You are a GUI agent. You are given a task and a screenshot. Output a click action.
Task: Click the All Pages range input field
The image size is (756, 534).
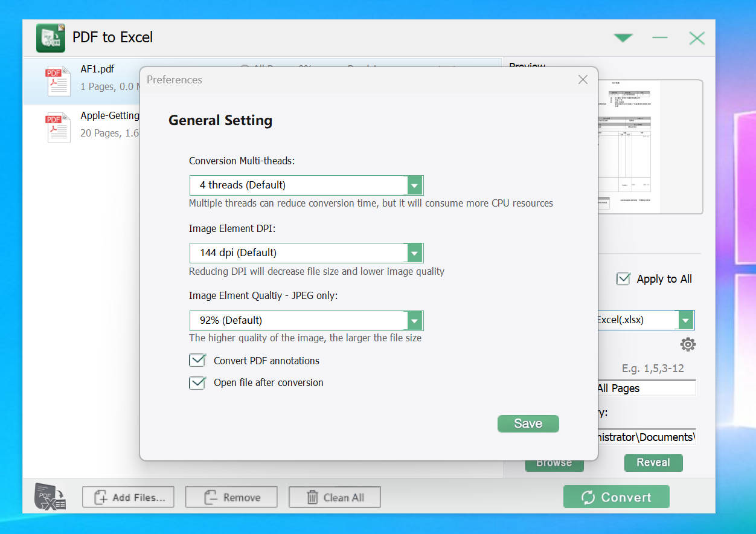click(x=645, y=388)
